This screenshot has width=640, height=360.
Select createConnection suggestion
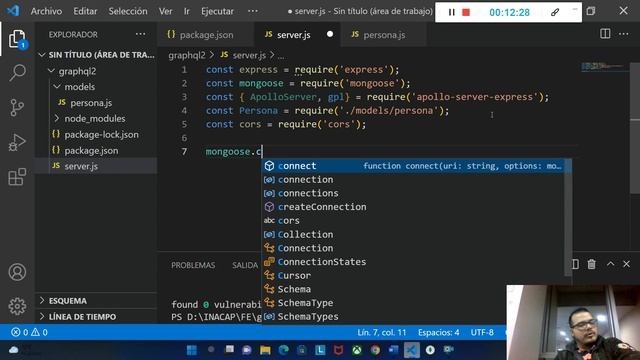[413, 207]
